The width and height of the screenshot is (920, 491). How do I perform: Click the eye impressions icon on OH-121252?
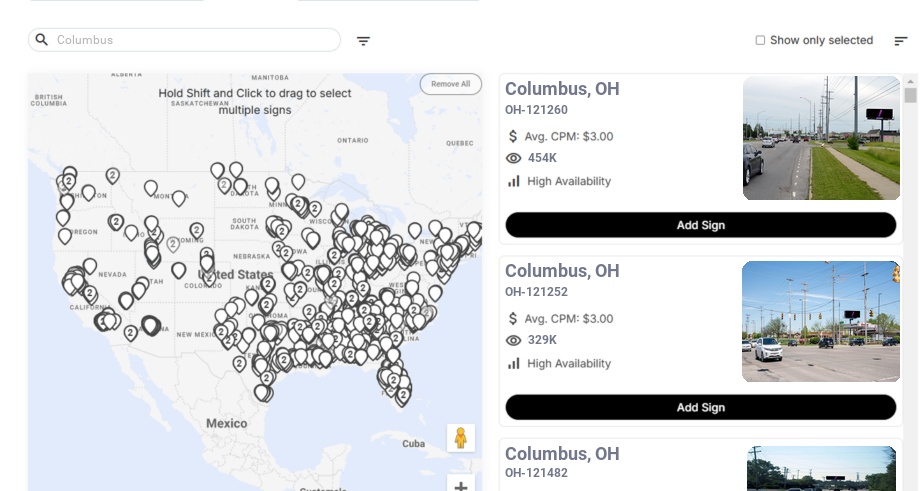(514, 340)
